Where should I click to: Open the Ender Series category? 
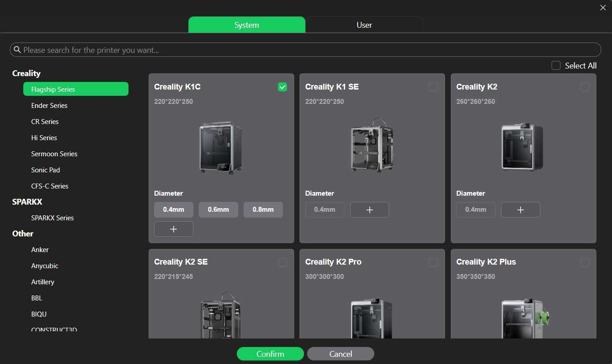[x=49, y=105]
